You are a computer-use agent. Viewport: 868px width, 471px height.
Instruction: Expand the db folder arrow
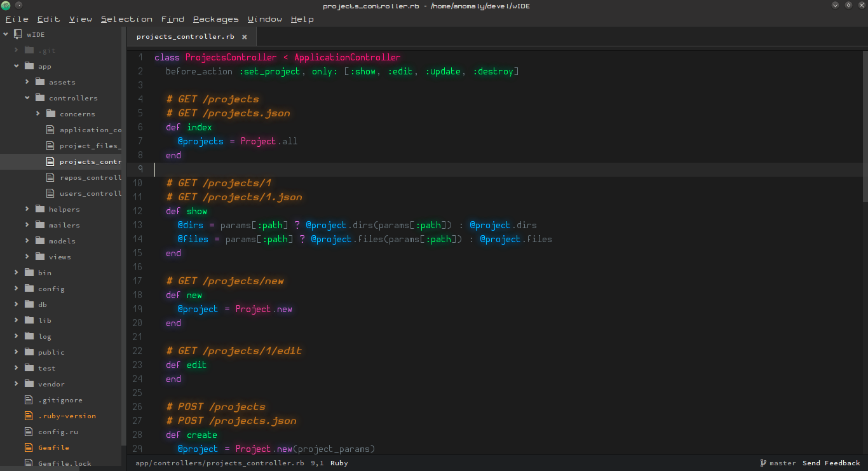pos(17,304)
